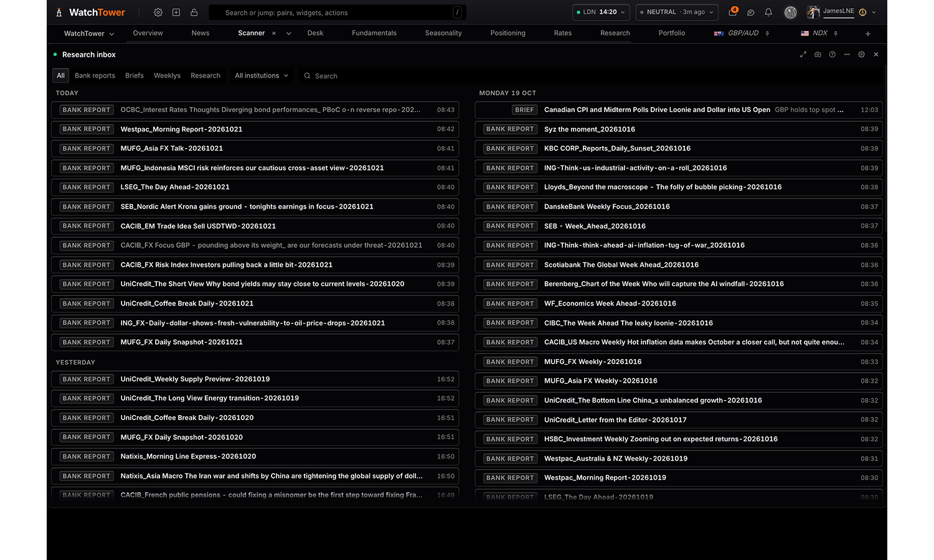Open the settings gear in top bar
Image resolution: width=934 pixels, height=560 pixels.
coord(158,12)
